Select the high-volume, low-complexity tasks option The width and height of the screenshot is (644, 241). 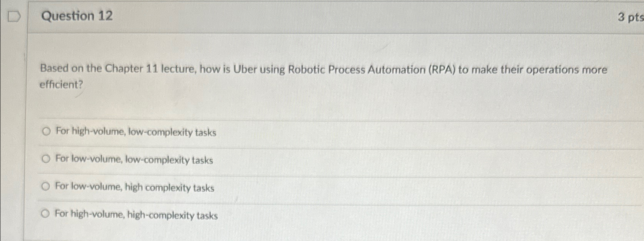46,132
